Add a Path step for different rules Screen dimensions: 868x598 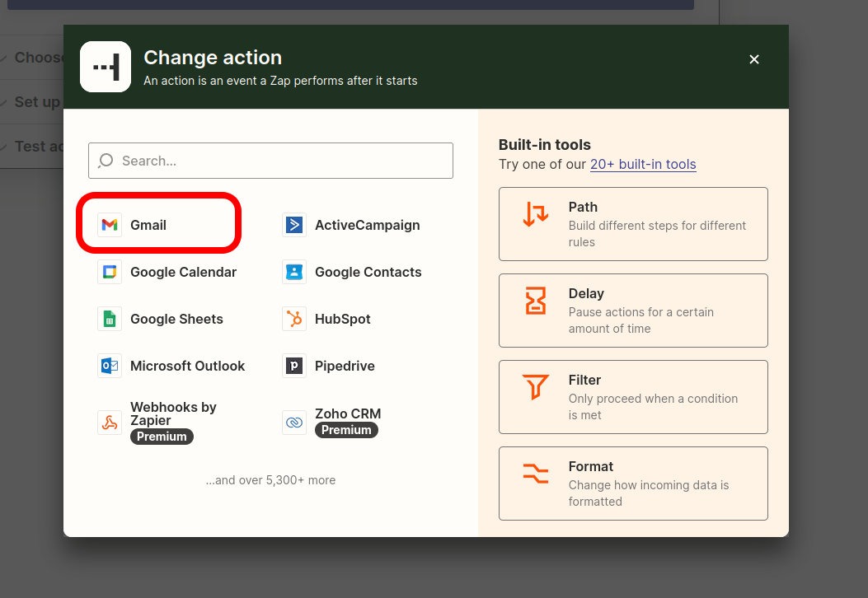coord(633,223)
